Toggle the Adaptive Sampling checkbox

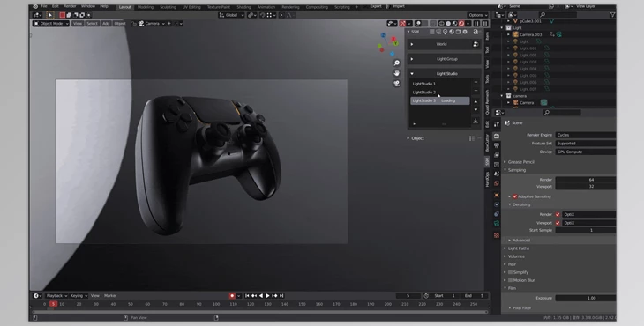tap(515, 196)
